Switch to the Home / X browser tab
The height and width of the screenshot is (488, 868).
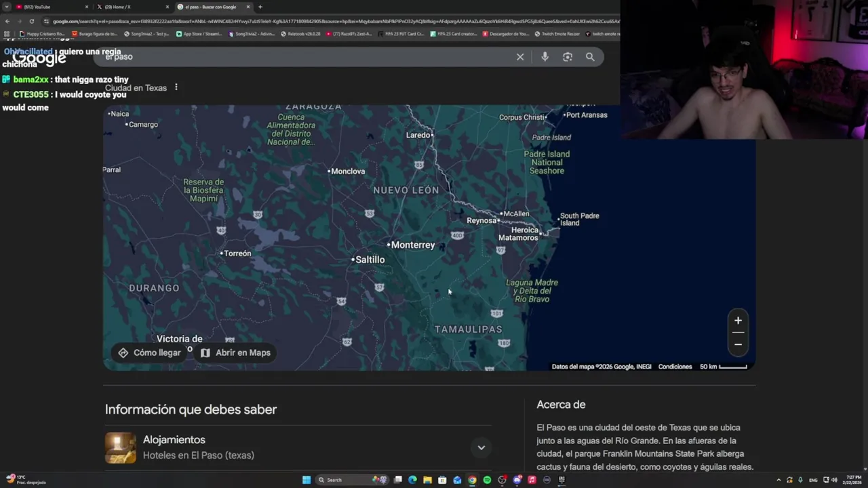132,7
